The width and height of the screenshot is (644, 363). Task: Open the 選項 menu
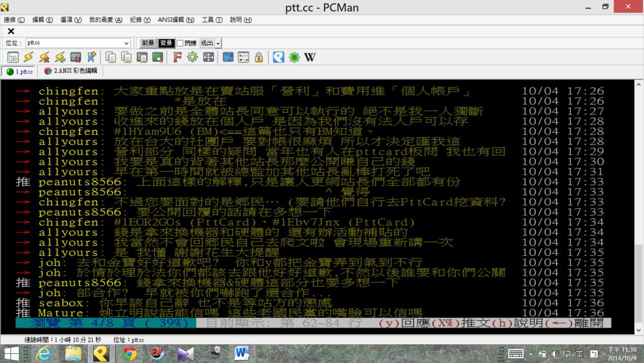tap(71, 20)
